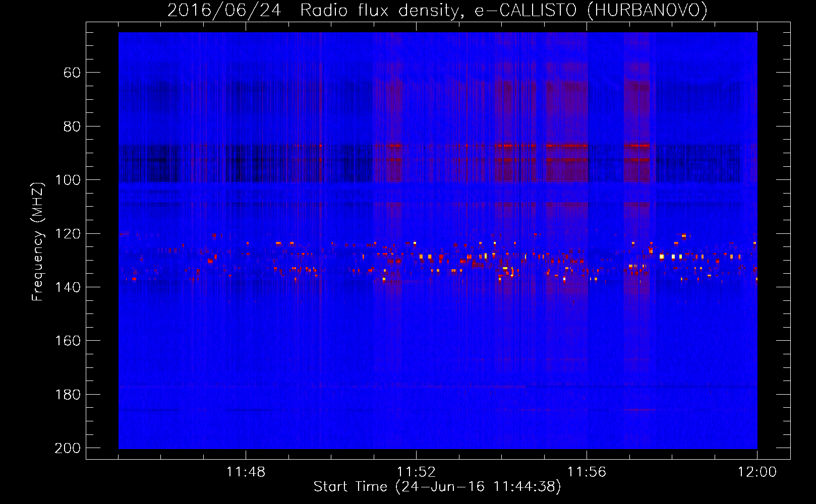The height and width of the screenshot is (504, 816).
Task: Click the plot title mentioning e-CALLISTO (HURBANOVO)
Action: pos(437,10)
